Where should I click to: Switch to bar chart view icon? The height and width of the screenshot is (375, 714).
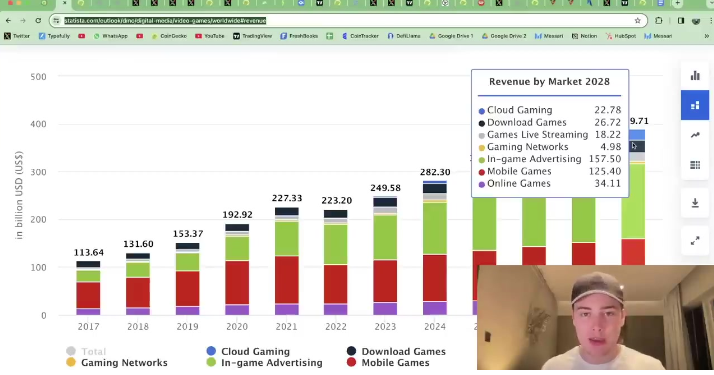[695, 76]
